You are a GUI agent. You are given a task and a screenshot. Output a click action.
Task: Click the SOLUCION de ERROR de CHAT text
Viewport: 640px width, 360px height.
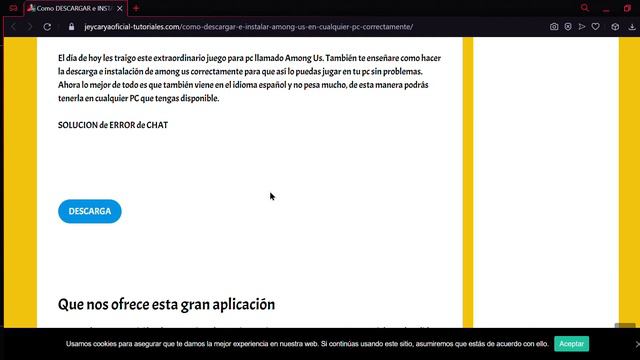click(113, 125)
